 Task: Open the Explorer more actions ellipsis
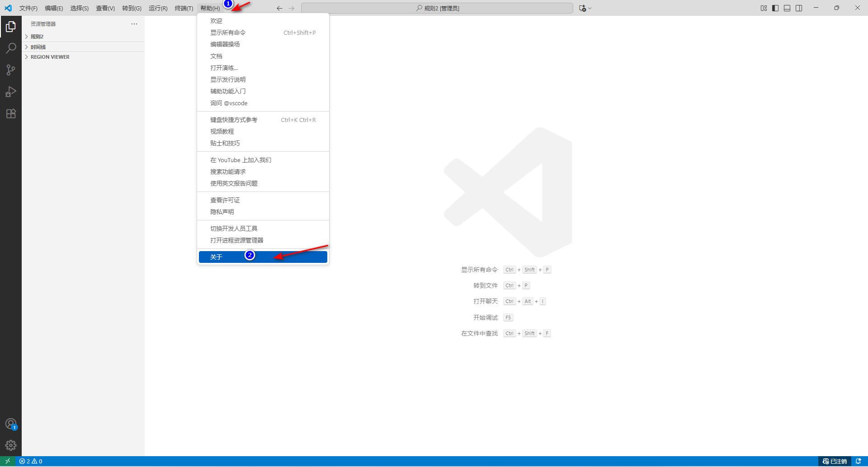point(134,24)
